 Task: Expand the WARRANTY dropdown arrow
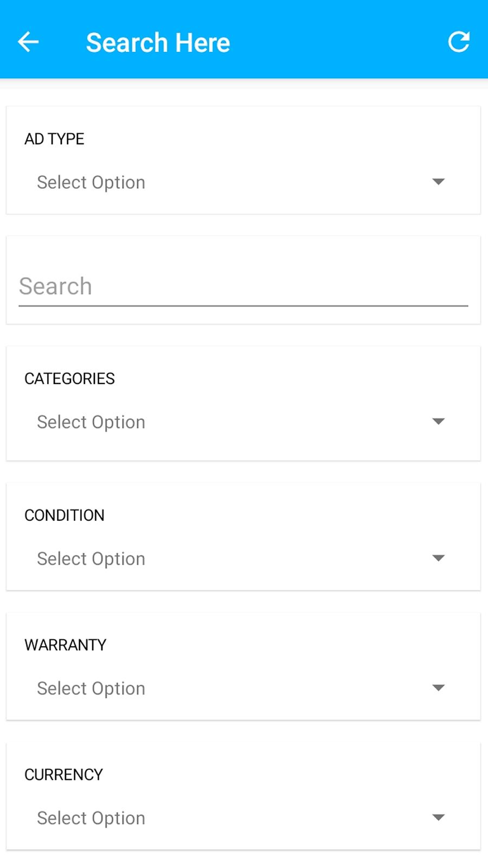coord(438,688)
